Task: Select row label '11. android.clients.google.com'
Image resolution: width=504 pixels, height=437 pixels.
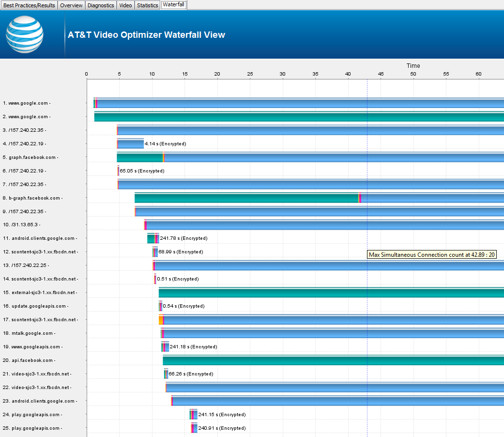Action: point(40,238)
